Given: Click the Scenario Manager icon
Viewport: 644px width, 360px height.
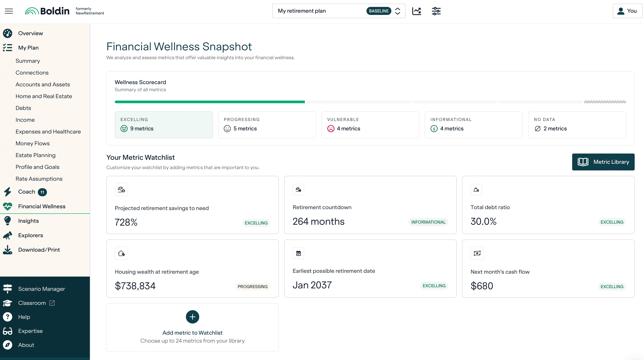Looking at the screenshot, I should (8, 289).
